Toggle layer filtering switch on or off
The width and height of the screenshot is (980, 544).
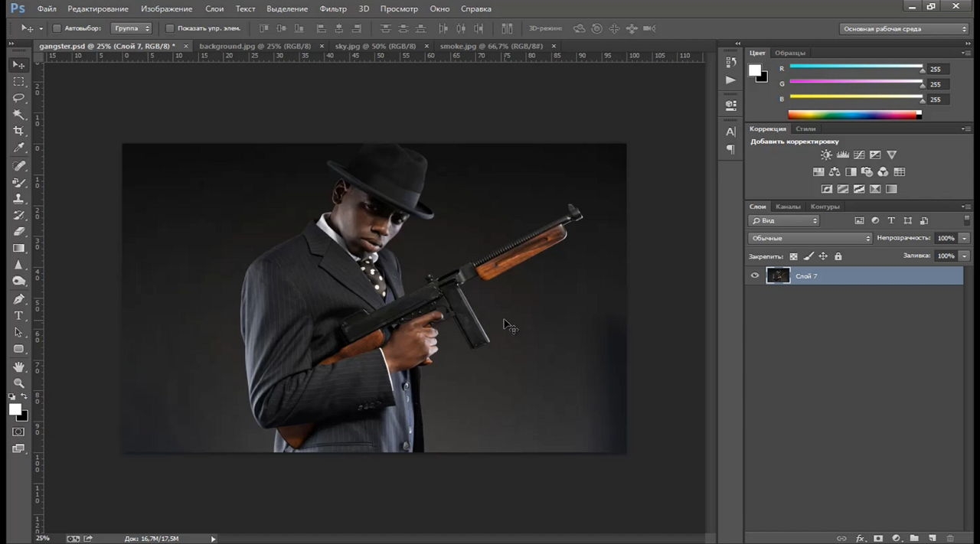coord(966,220)
